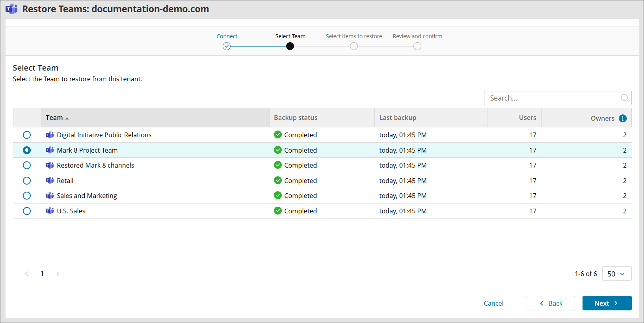Choose the Sales and Marketing radio button
Screen dimensions: 644x323
coord(27,196)
